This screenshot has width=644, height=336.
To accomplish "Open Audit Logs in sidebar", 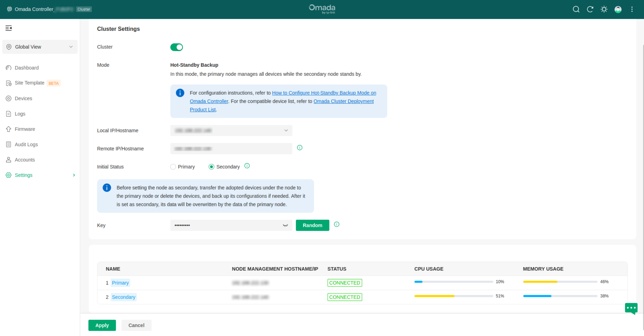I will click(26, 144).
